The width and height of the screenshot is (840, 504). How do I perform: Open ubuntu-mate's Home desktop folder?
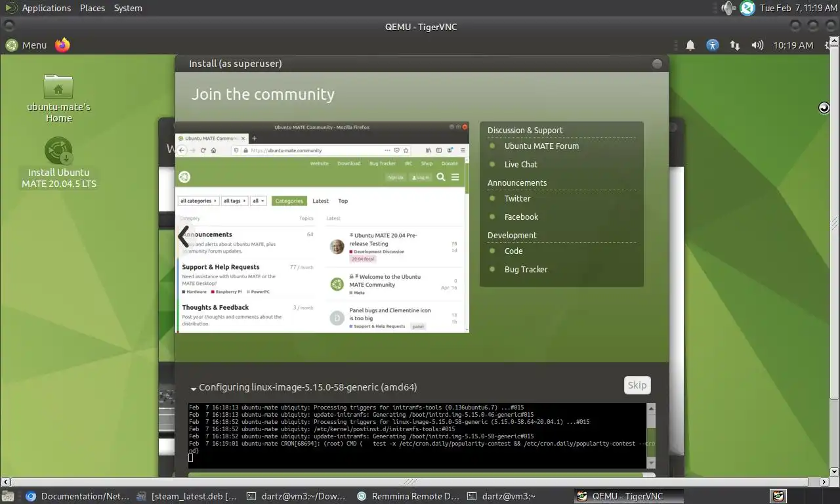58,98
